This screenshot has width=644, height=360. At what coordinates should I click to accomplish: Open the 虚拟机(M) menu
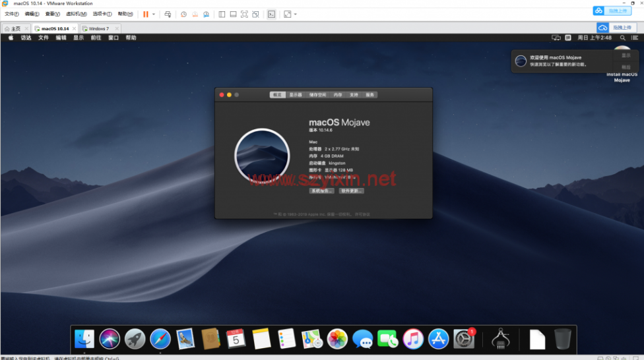pyautogui.click(x=77, y=14)
